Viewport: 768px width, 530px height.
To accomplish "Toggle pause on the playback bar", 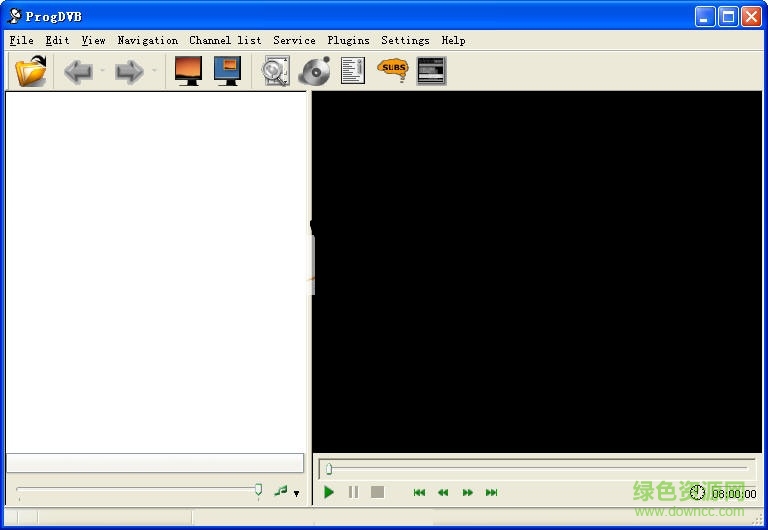I will coord(353,492).
